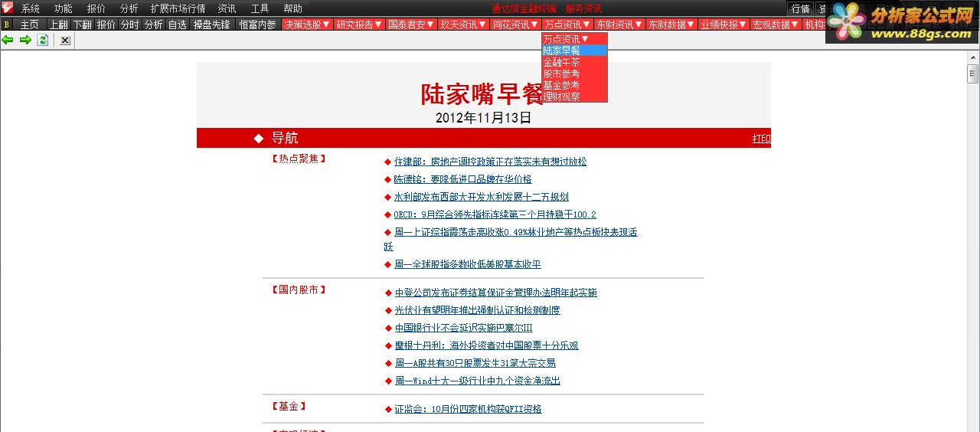Image resolution: width=980 pixels, height=432 pixels.
Task: Open article 光伏业有望明年推出强制认证
Action: (477, 310)
